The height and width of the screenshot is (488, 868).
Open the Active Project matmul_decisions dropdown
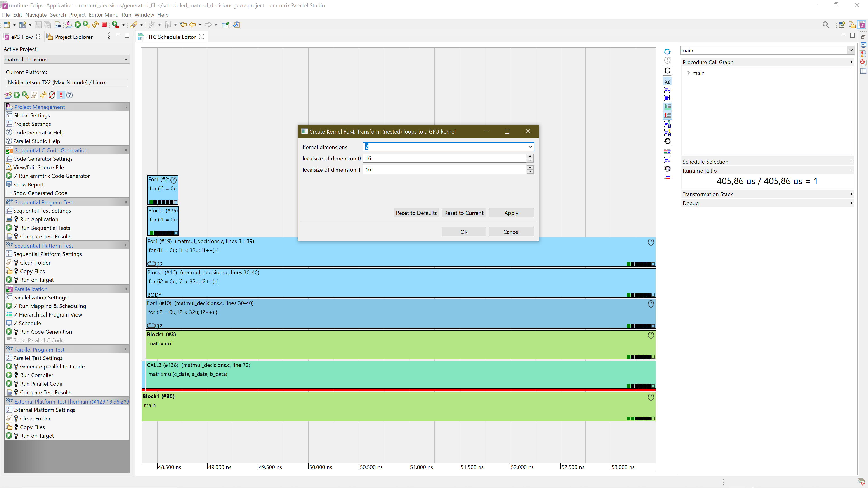[66, 60]
